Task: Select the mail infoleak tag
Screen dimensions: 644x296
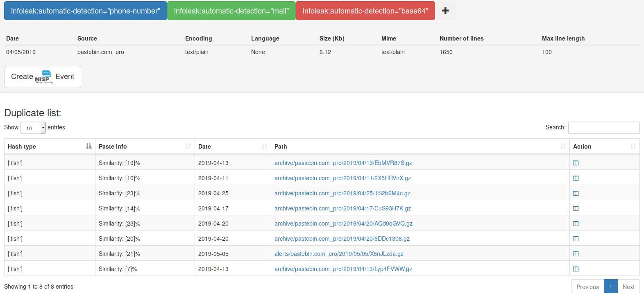Action: [231, 11]
